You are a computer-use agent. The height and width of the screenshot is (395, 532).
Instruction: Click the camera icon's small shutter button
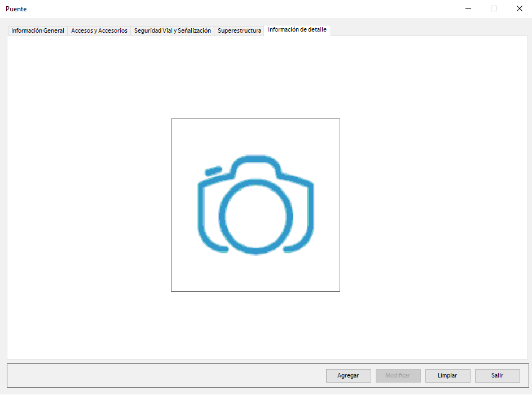213,170
